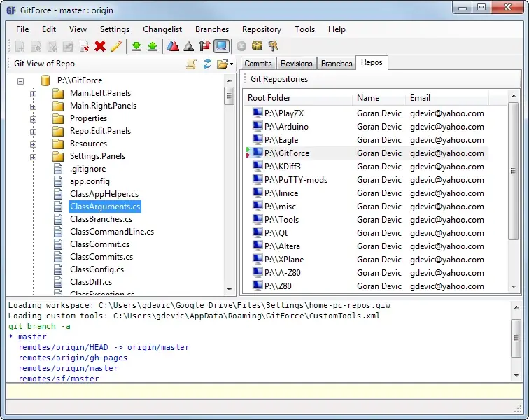This screenshot has width=529, height=420.
Task: Toggle the highlighted monitor icon in the toolbar
Action: (x=221, y=46)
